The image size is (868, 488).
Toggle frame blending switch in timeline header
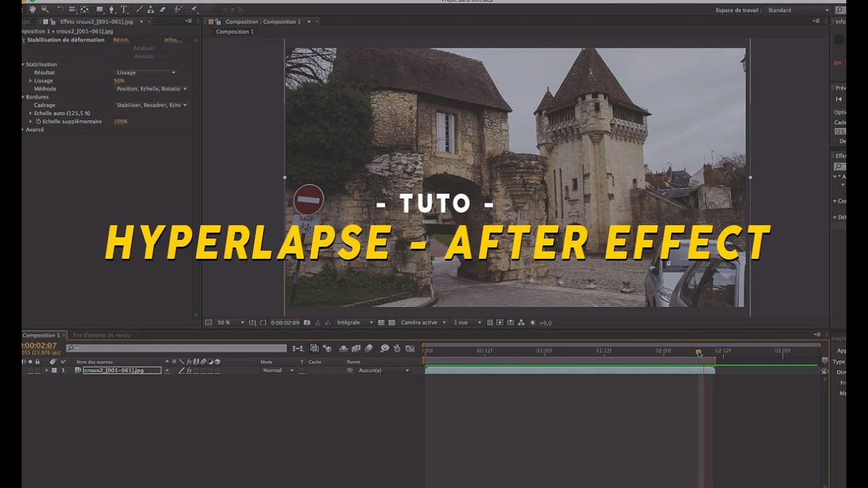pos(356,348)
